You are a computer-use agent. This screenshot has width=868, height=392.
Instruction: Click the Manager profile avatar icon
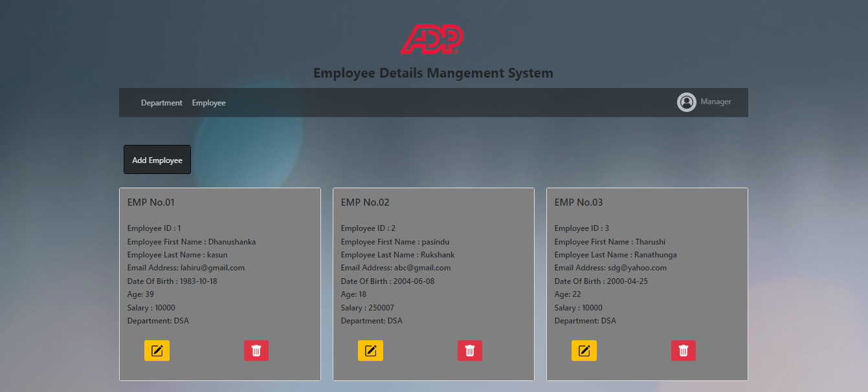pos(687,102)
